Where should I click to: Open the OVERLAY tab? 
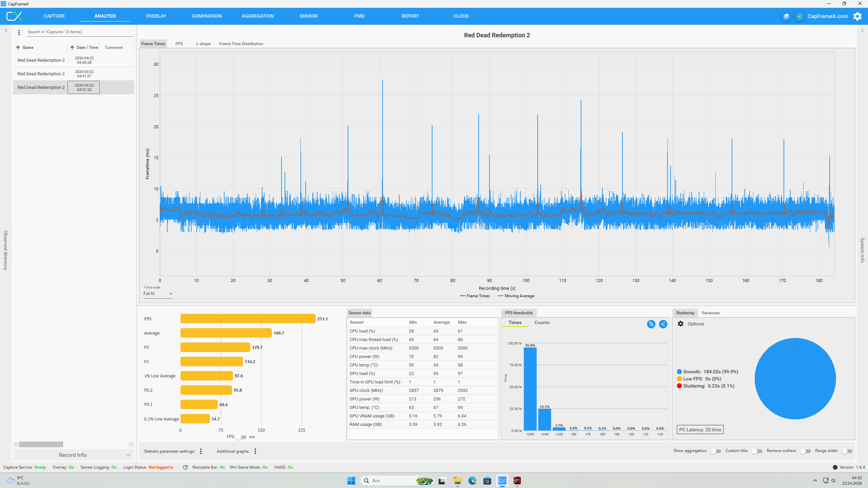(156, 16)
